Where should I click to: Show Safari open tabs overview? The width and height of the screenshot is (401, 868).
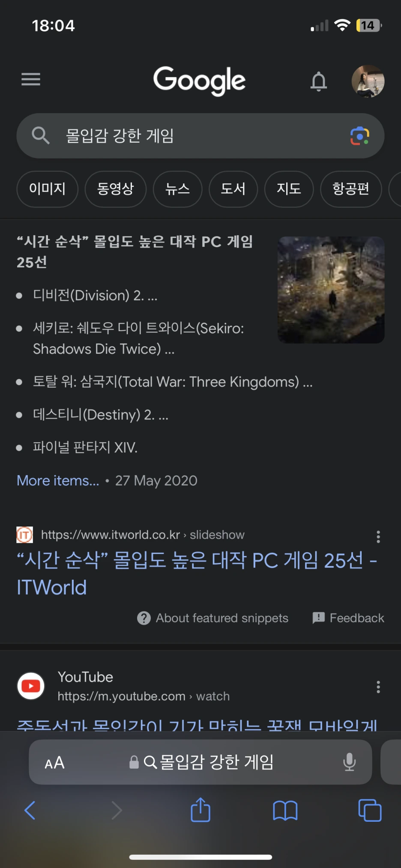pyautogui.click(x=370, y=810)
